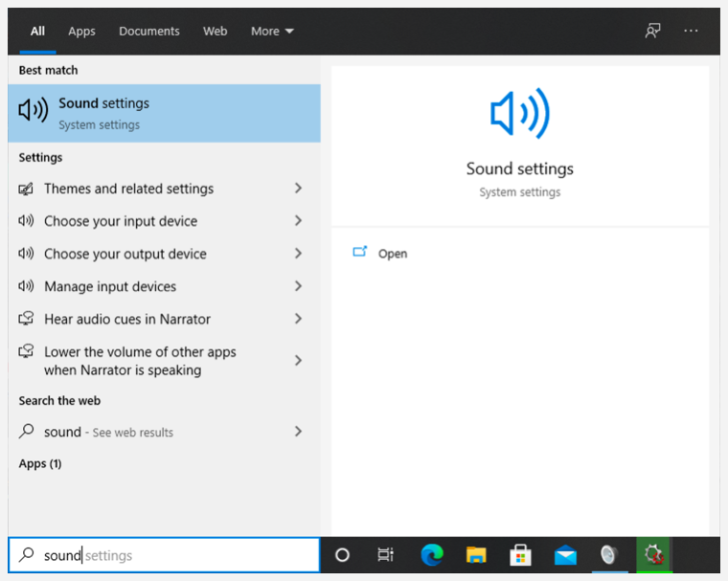Select the Web search tab
The width and height of the screenshot is (728, 581).
pos(216,31)
